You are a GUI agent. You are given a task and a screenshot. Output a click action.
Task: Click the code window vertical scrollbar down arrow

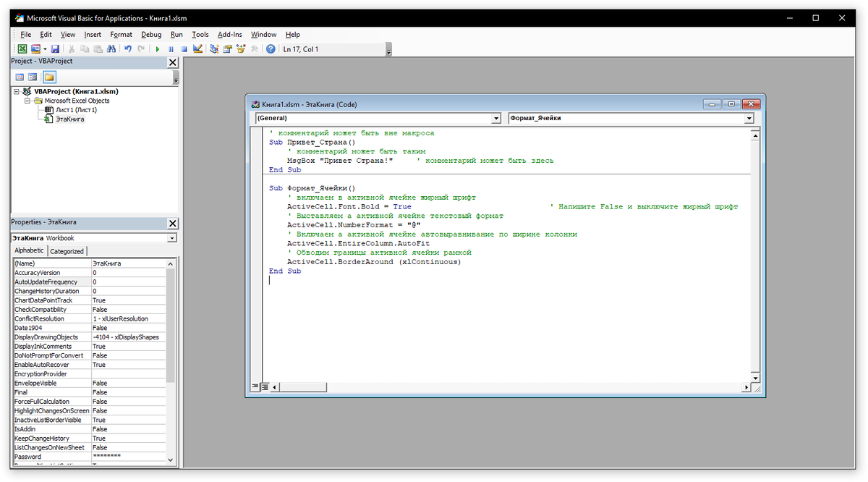click(755, 378)
